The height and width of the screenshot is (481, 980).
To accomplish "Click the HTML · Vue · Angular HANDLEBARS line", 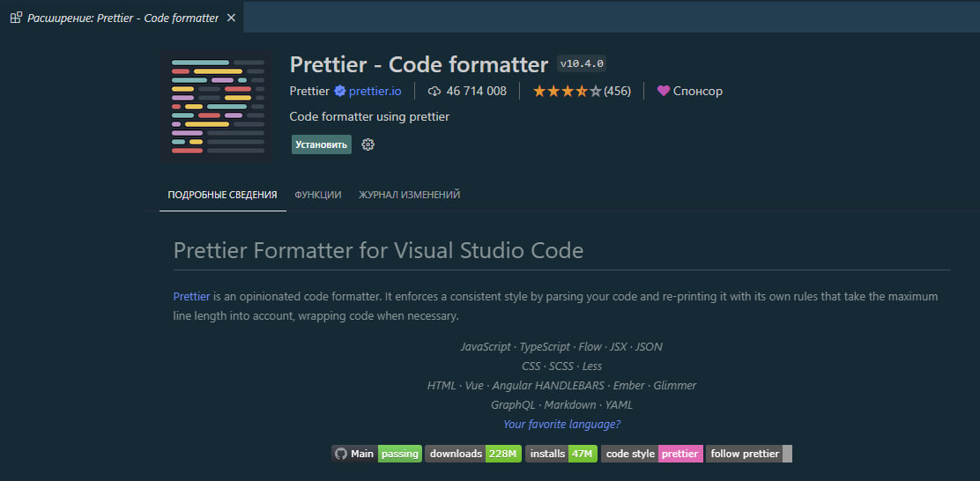I will pyautogui.click(x=562, y=386).
